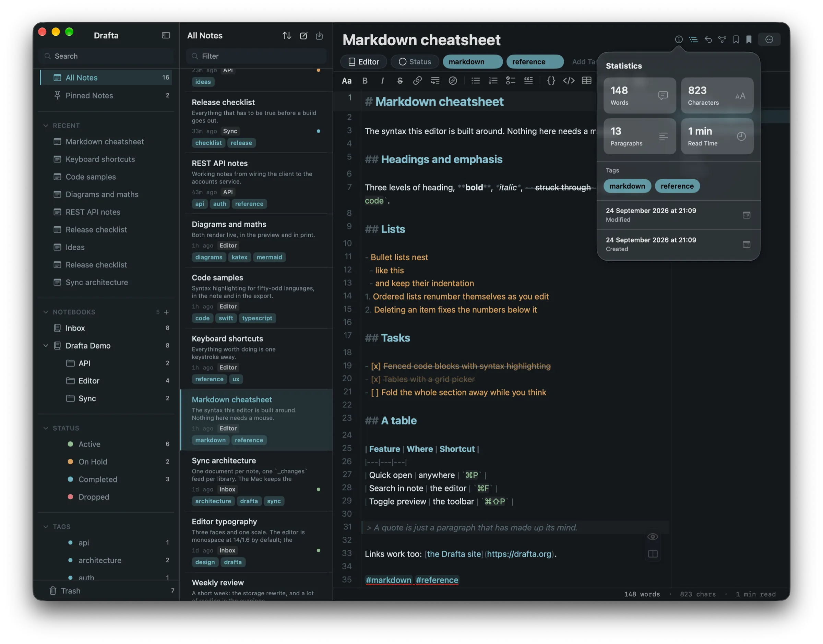
Task: Open the Aa text style tool
Action: coord(347,81)
